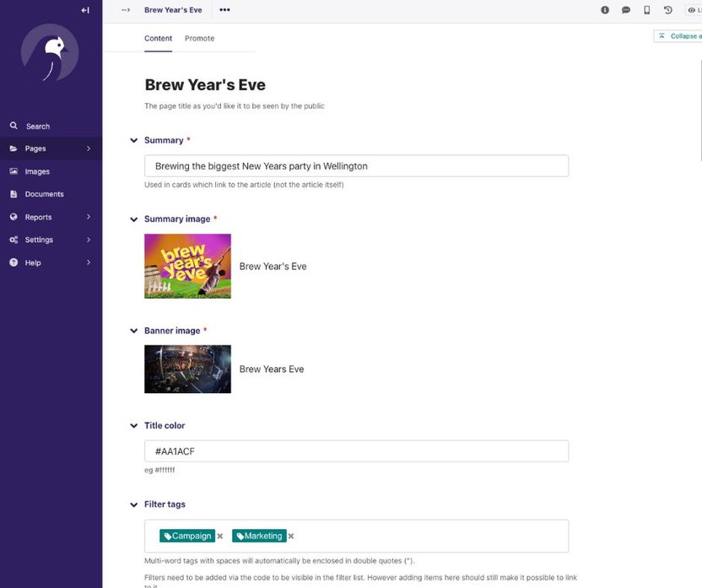
Task: Click the Title color hex input field
Action: click(356, 451)
